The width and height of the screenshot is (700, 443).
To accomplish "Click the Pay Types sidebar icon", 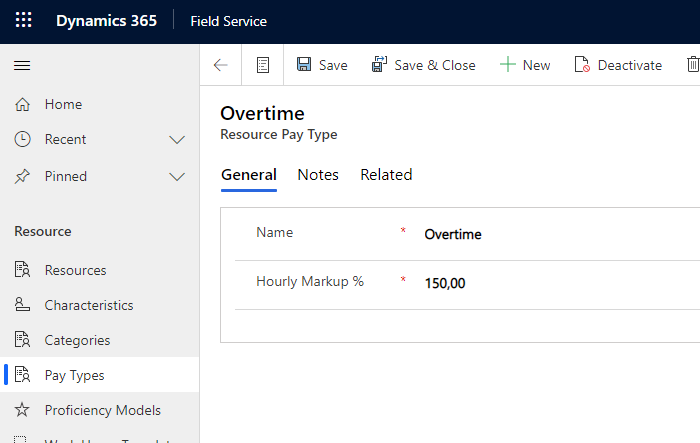I will pyautogui.click(x=22, y=375).
